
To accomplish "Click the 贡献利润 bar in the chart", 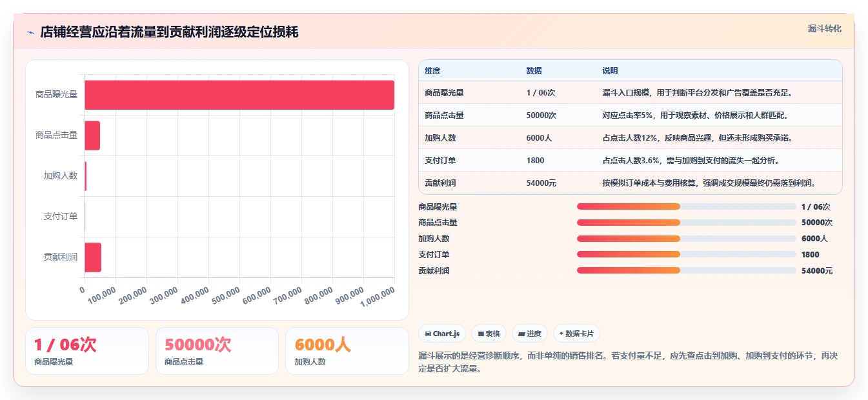I will click(93, 257).
